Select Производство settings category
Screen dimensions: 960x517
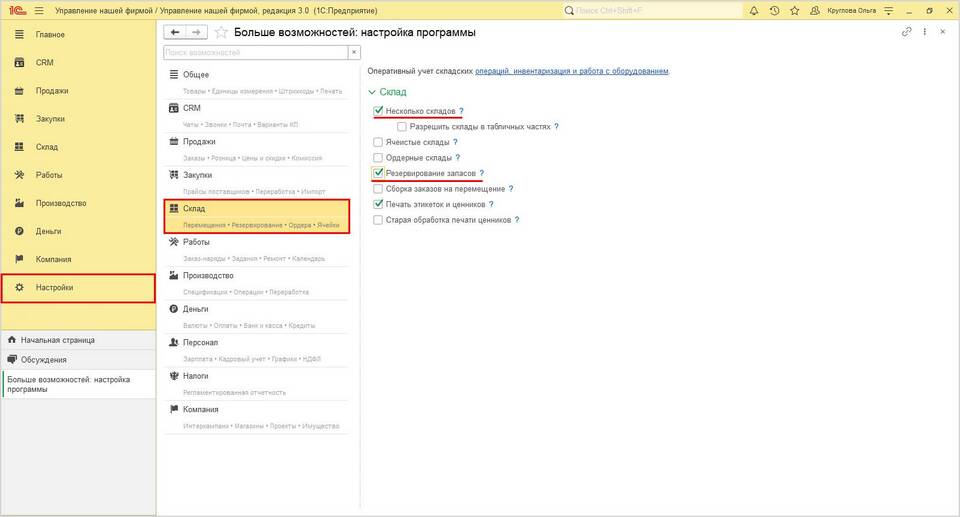(256, 284)
